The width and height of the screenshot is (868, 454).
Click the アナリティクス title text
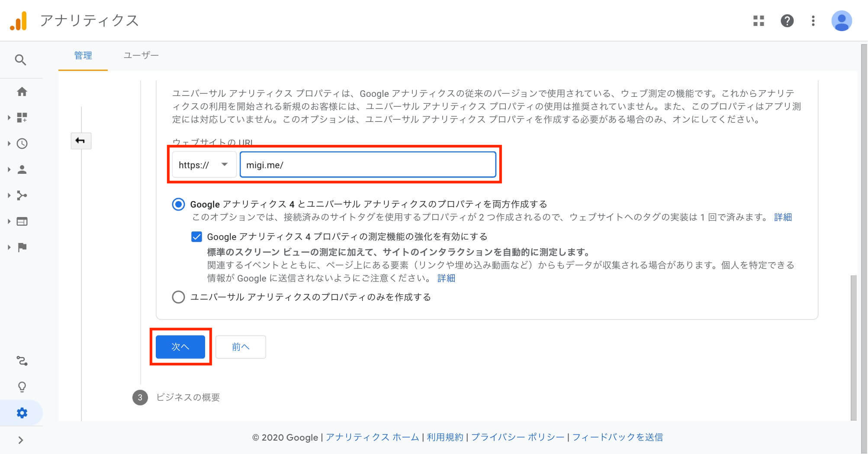(x=90, y=21)
